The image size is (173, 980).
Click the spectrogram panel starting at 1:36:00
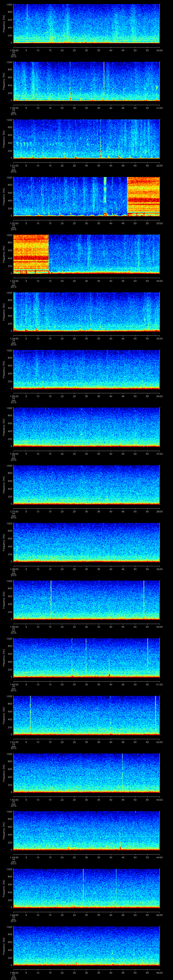[x=87, y=427]
